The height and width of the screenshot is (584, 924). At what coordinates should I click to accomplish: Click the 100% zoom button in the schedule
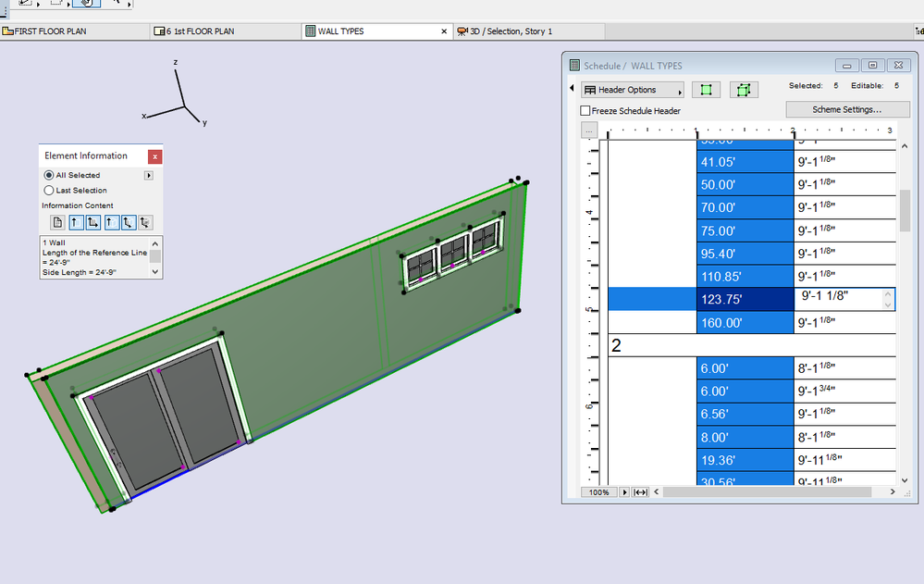click(x=598, y=492)
